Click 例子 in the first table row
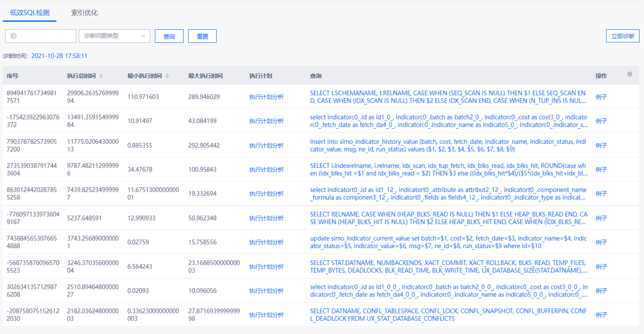The width and height of the screenshot is (644, 334). point(601,97)
